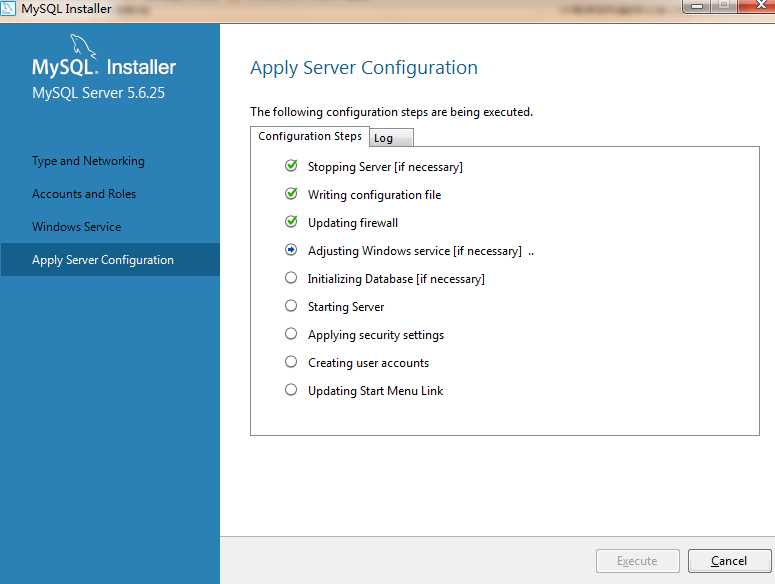The image size is (775, 584).
Task: Select the Starting Server step circle
Action: [291, 306]
